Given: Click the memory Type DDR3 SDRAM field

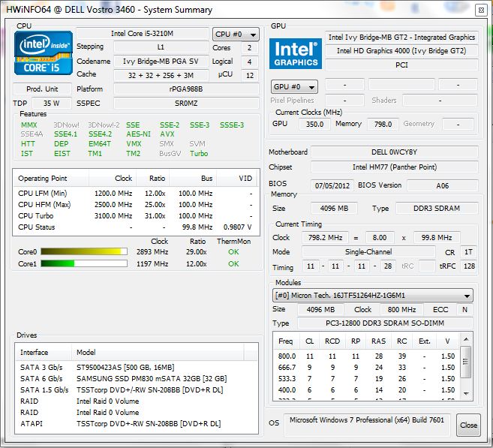Looking at the screenshot, I should [437, 209].
